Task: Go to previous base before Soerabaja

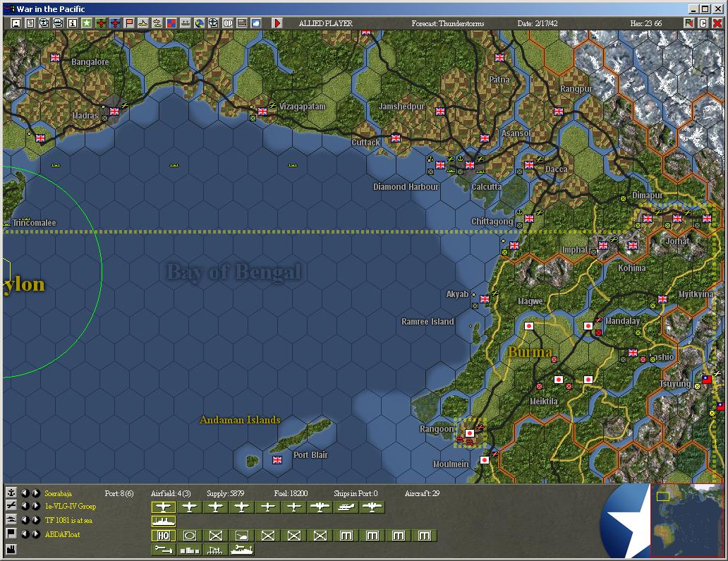Action: (25, 493)
